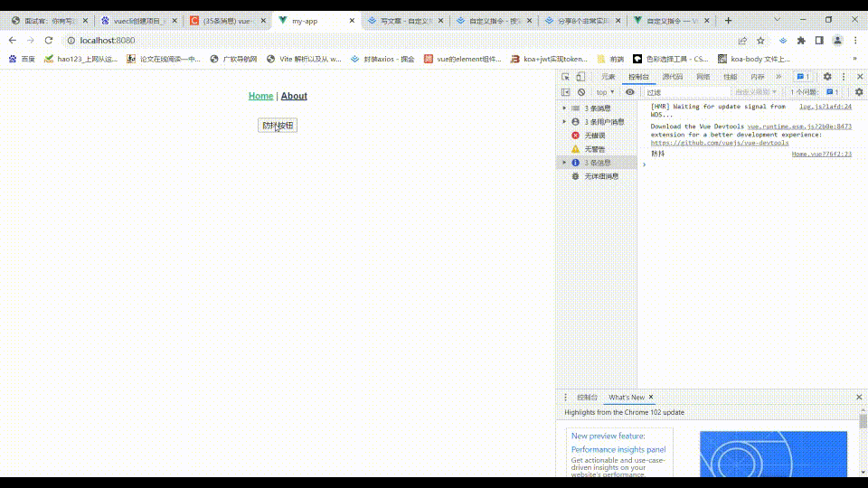Open DevTools main settings gear
868x488 pixels.
pyautogui.click(x=827, y=77)
